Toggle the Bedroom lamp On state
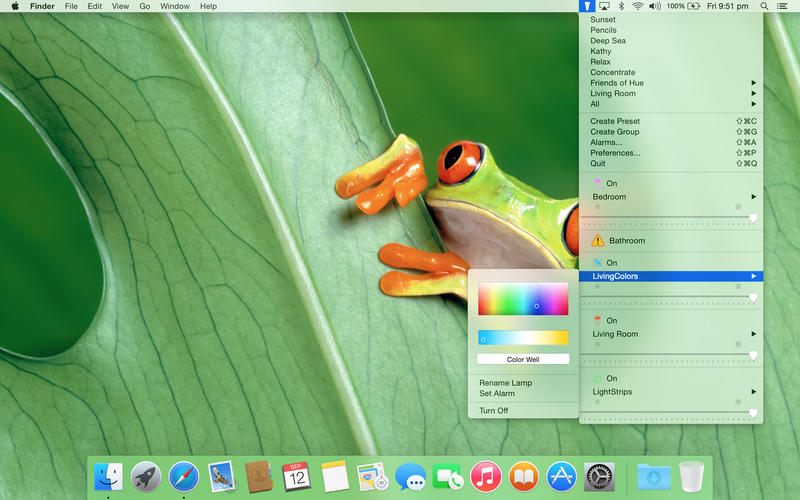The width and height of the screenshot is (800, 500). 611,183
